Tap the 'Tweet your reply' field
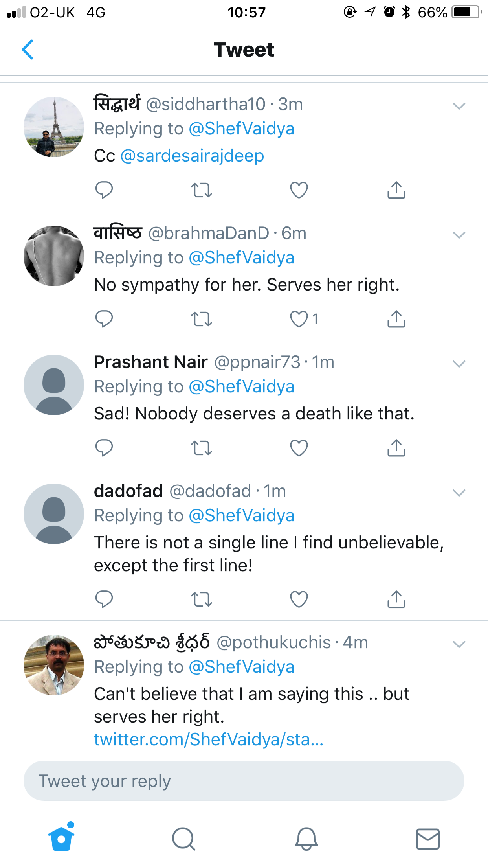The height and width of the screenshot is (868, 488). pos(244,781)
